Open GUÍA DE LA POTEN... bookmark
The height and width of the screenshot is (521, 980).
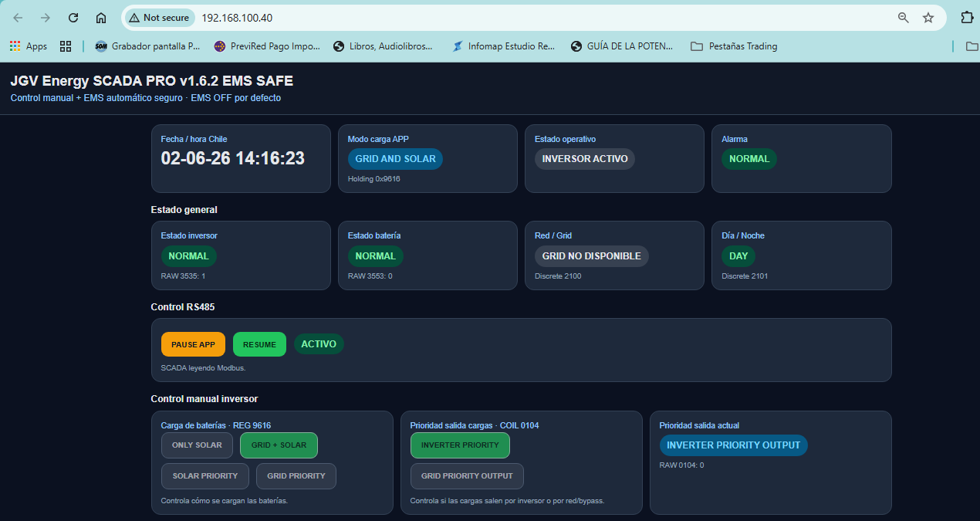(x=622, y=46)
